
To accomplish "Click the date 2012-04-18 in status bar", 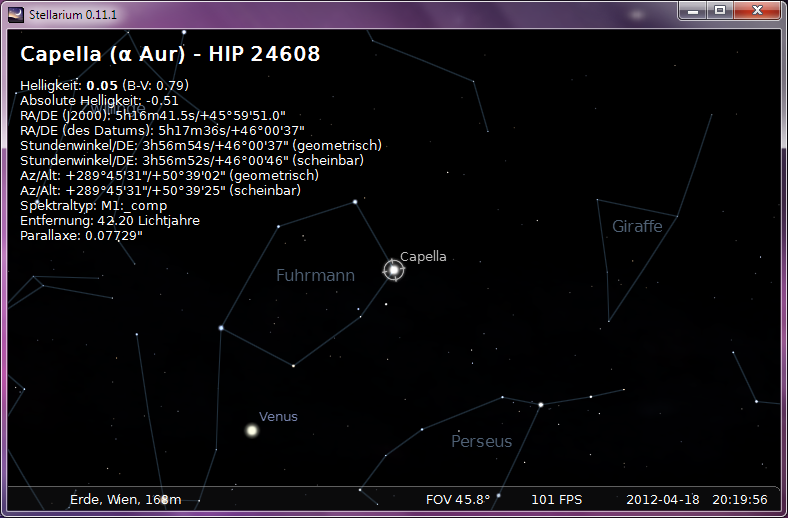I will (662, 499).
